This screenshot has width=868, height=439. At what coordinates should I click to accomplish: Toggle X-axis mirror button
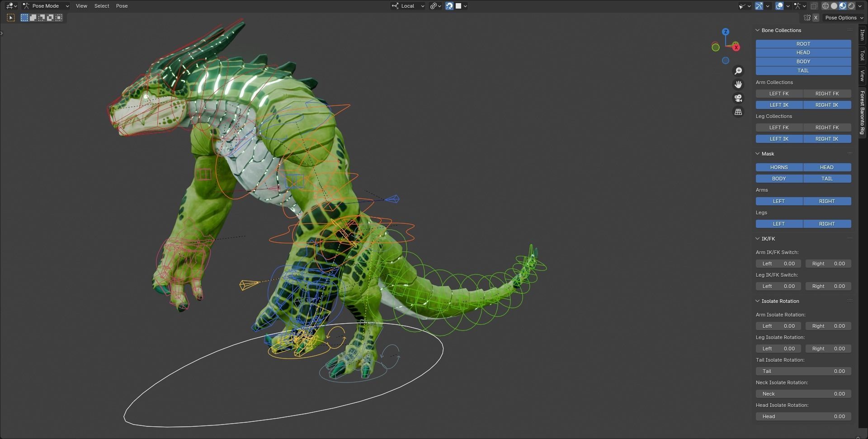[816, 18]
